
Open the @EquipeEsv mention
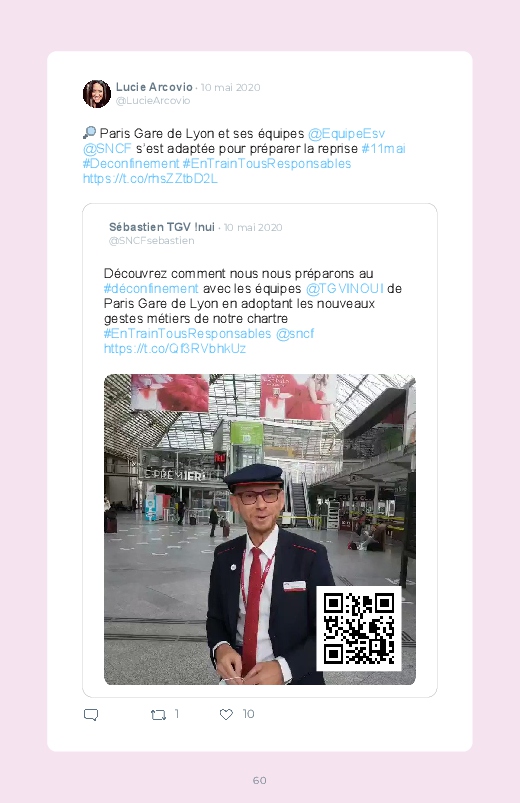(346, 134)
